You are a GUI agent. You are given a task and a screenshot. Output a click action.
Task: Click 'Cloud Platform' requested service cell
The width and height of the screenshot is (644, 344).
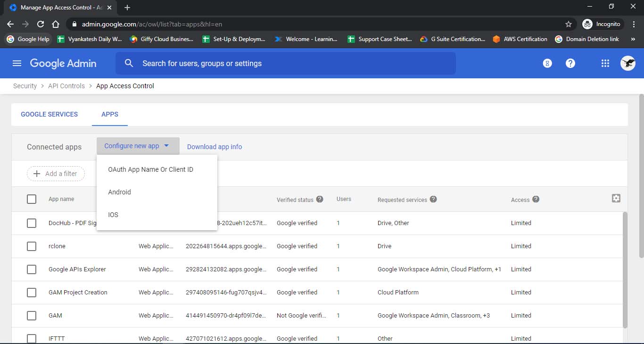tap(398, 292)
